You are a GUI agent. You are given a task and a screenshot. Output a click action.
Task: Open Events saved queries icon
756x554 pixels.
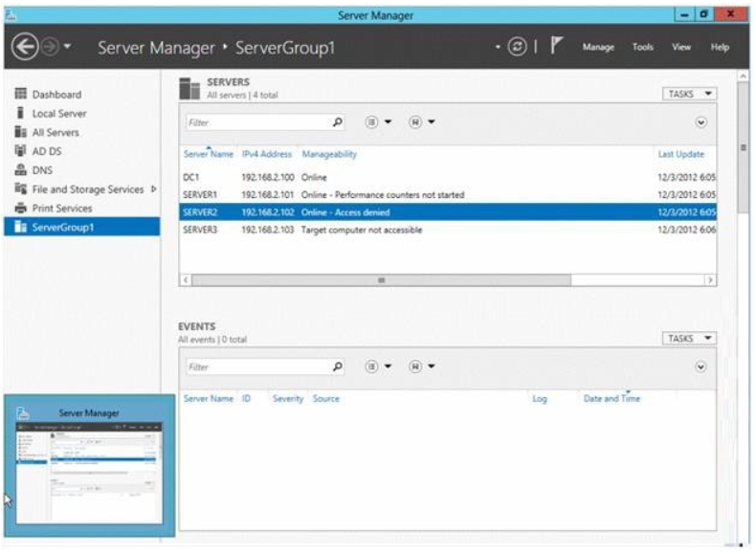coord(414,366)
